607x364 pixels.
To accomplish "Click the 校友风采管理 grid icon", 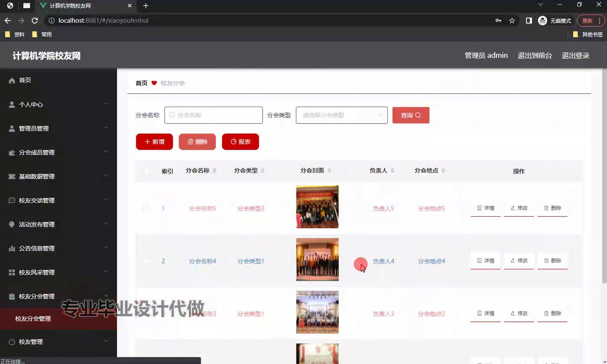I will click(x=12, y=273).
